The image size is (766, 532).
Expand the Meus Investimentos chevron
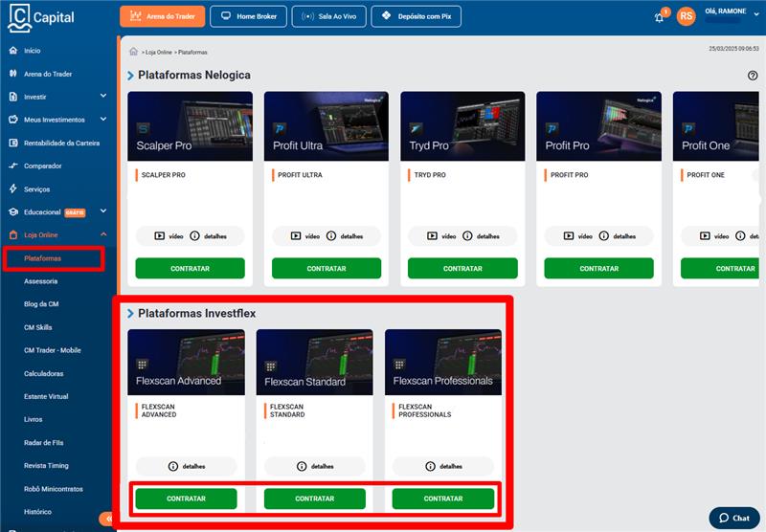point(103,119)
